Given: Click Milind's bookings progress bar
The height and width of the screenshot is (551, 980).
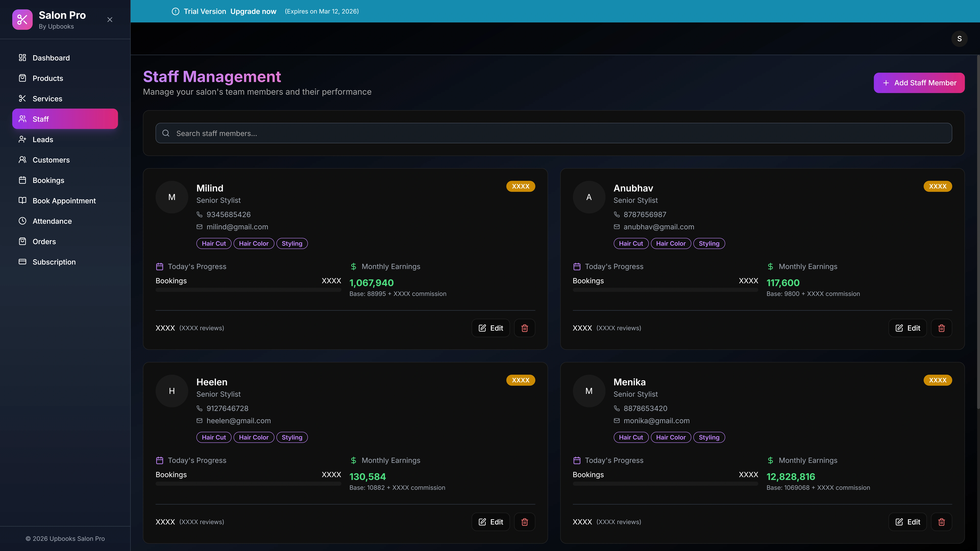Looking at the screenshot, I should 248,290.
